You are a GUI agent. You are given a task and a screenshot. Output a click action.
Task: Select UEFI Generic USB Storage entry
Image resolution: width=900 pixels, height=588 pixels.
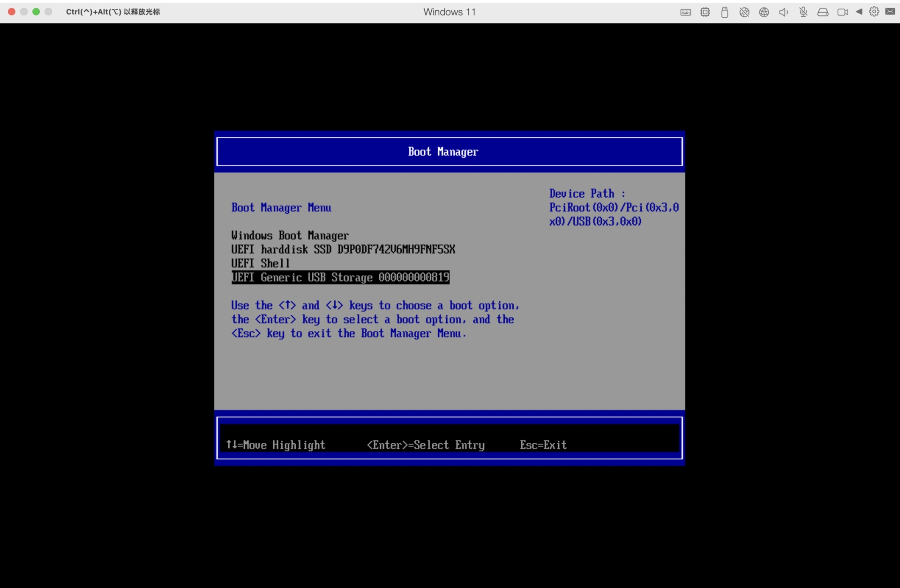[340, 277]
